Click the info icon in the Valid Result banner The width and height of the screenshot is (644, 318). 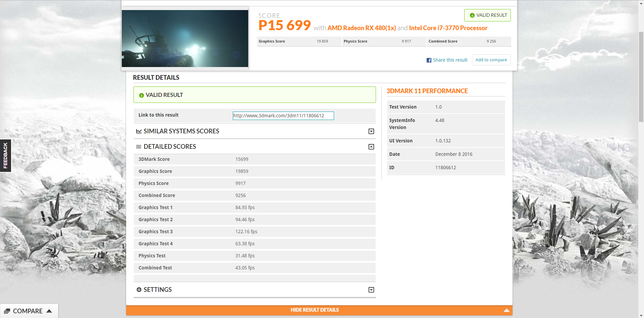(141, 95)
